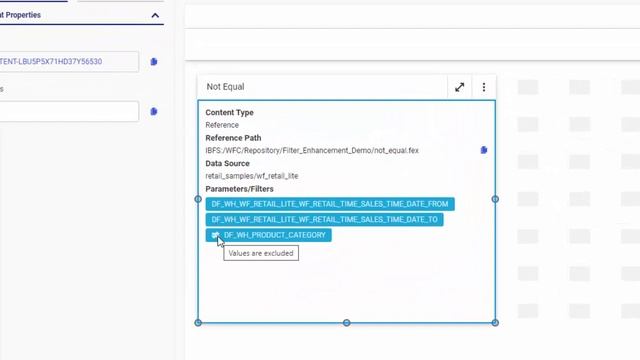Maximize the Not Equal panel

coord(460,87)
